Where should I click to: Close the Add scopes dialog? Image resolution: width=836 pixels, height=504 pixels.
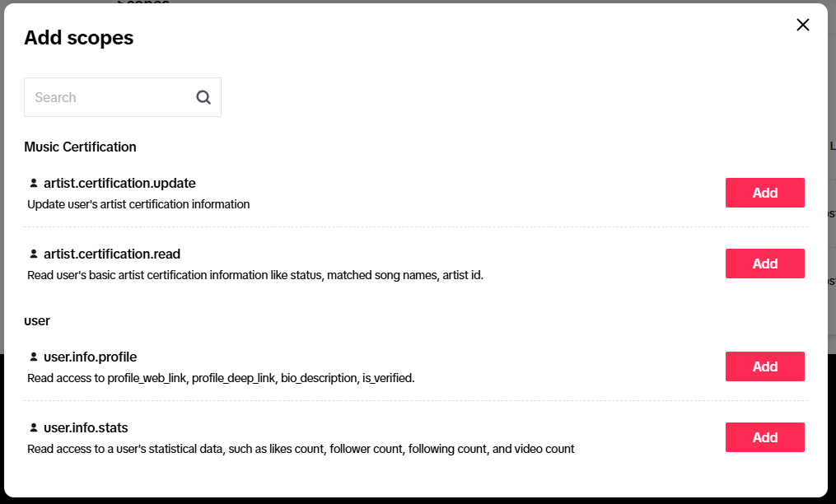click(x=802, y=25)
